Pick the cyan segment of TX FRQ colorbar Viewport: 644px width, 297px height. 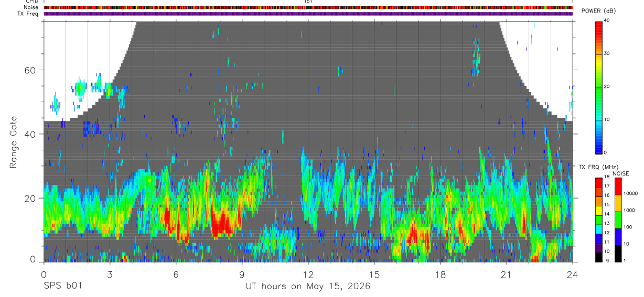[598, 229]
